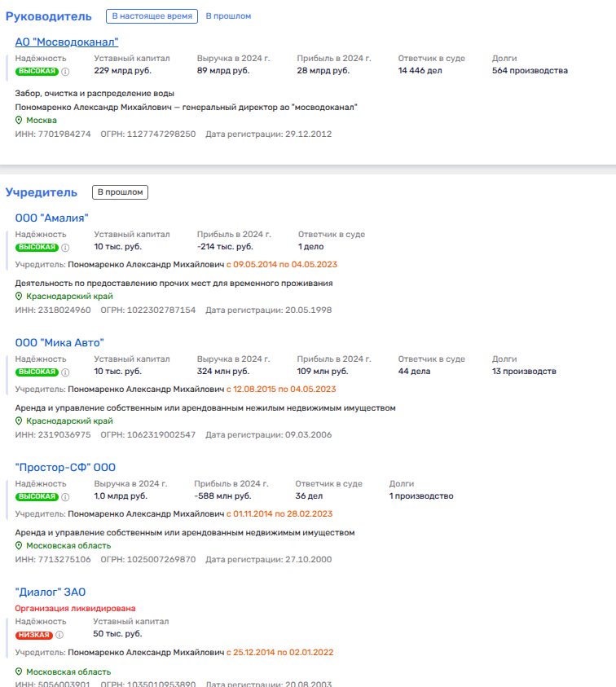Click info icon next to АО Мосводоканал reliability badge
The height and width of the screenshot is (687, 616).
pyautogui.click(x=66, y=72)
